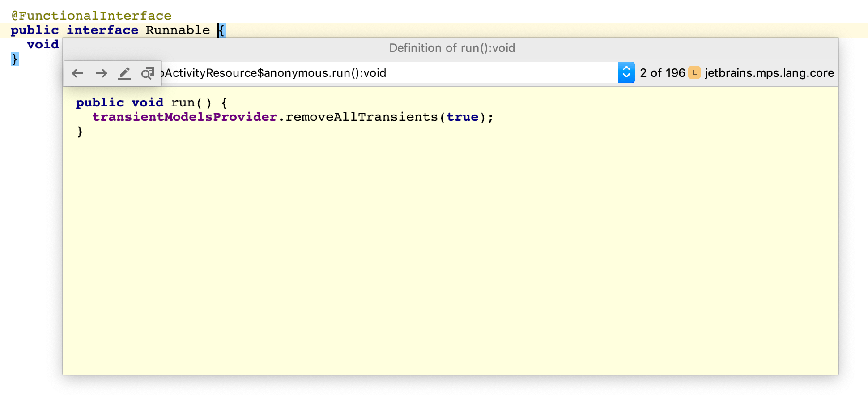Image resolution: width=868 pixels, height=399 pixels.
Task: Click the back arrow in definition popup
Action: tap(78, 73)
